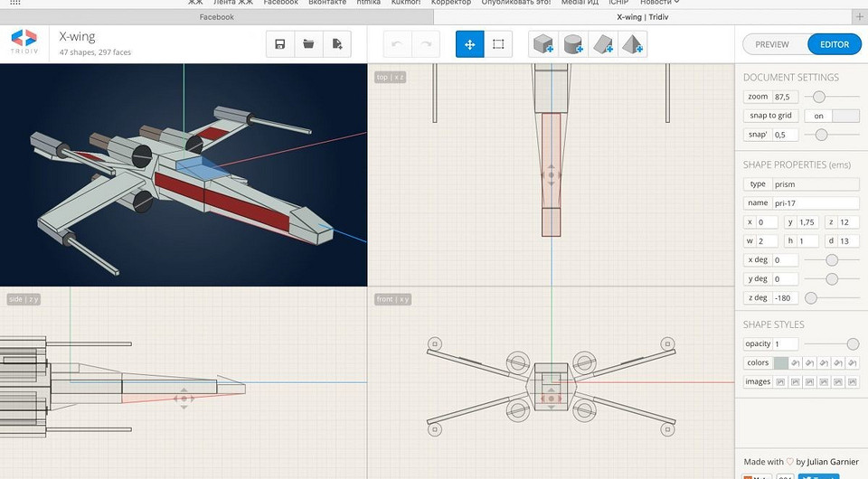868x479 pixels.
Task: Open a new browser tab with plus button
Action: click(858, 16)
